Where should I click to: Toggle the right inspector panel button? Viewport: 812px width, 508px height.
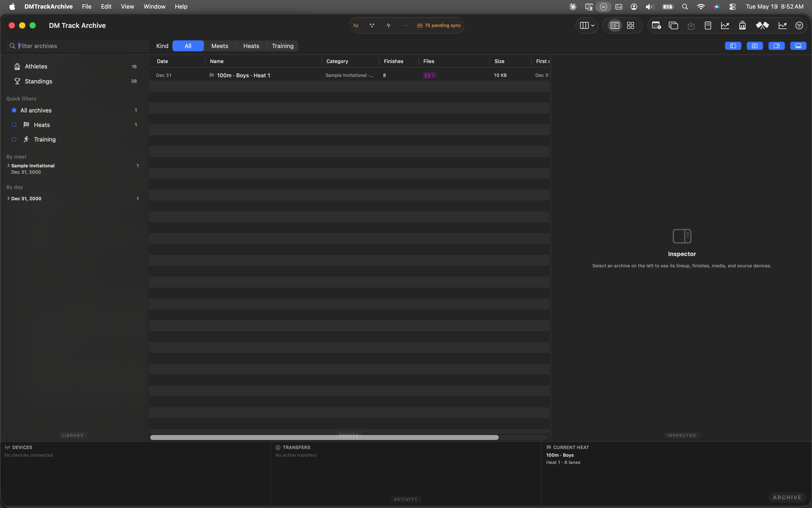coord(776,46)
